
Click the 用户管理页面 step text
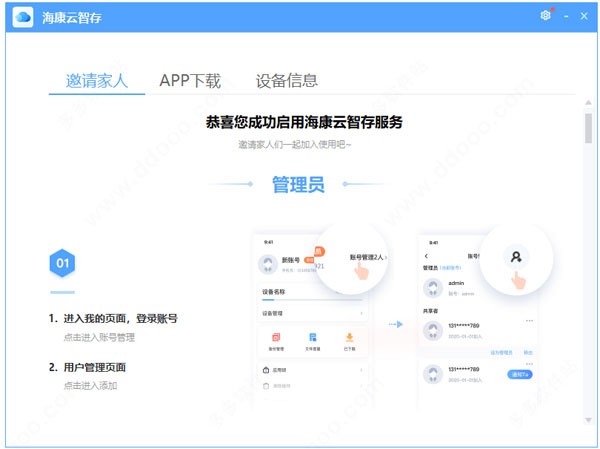[95, 367]
